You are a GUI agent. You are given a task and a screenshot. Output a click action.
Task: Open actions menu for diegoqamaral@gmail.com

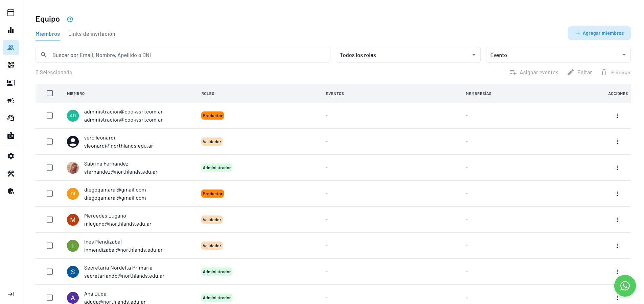[617, 194]
